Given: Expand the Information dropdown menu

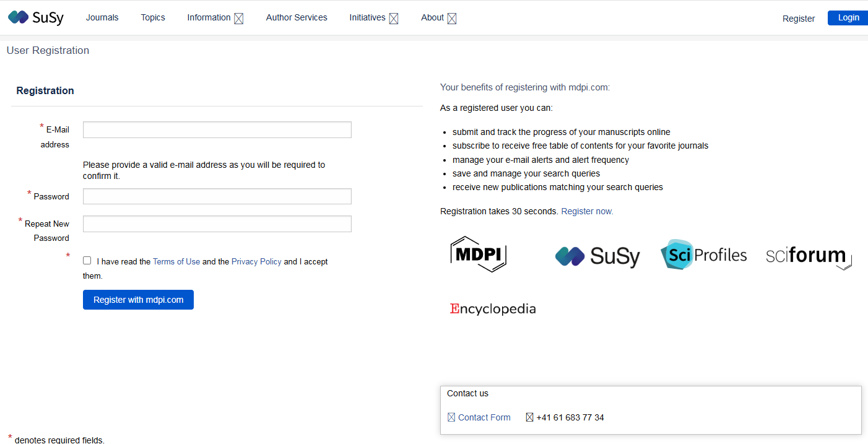Looking at the screenshot, I should point(215,18).
